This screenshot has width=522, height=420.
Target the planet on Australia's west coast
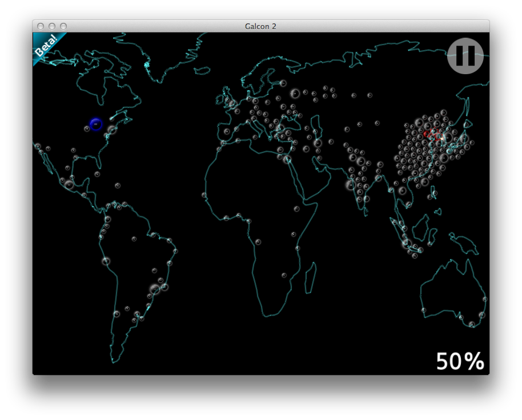(423, 310)
